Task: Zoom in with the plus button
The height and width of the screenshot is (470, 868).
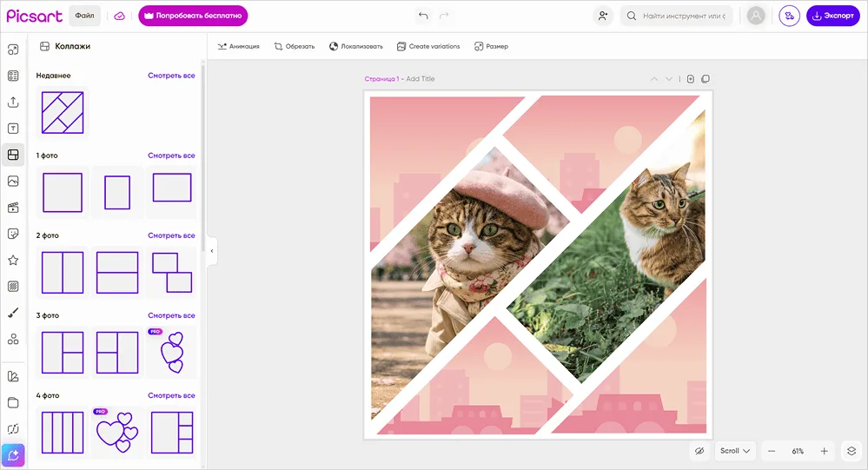Action: (x=825, y=451)
